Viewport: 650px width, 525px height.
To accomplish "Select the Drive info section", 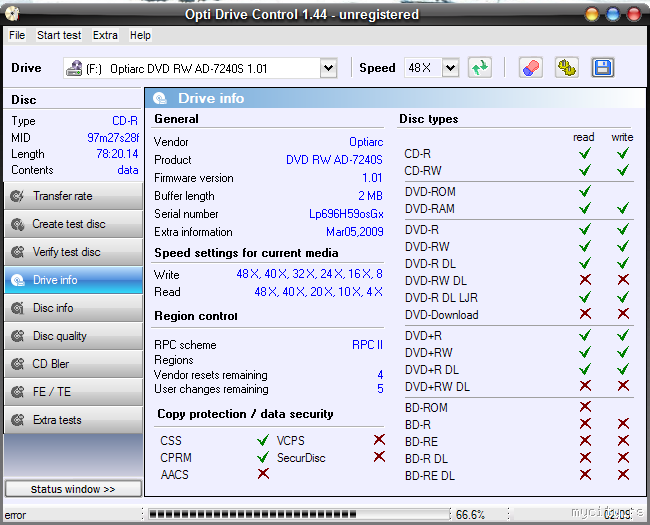I will (x=73, y=280).
